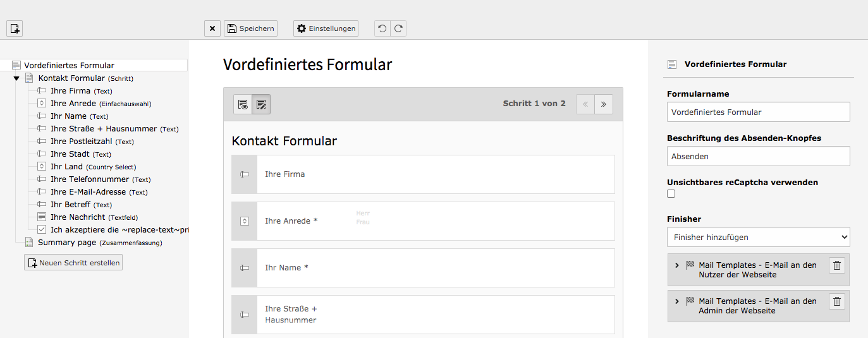This screenshot has width=868, height=338.
Task: Save the form with Speichern
Action: (x=250, y=28)
